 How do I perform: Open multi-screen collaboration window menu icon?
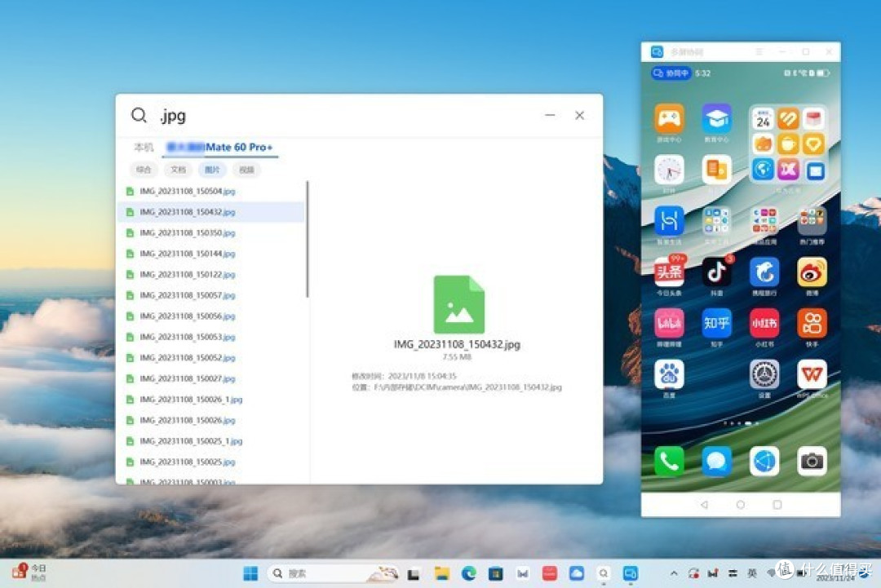(759, 51)
